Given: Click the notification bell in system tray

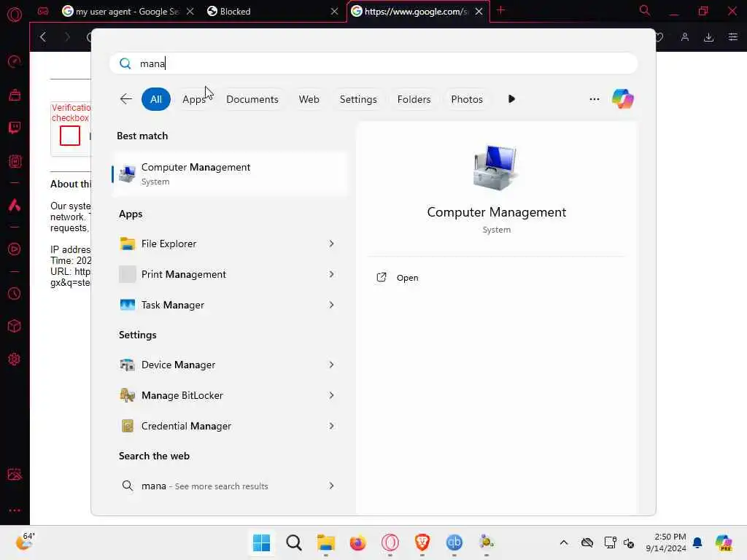Looking at the screenshot, I should [x=697, y=542].
